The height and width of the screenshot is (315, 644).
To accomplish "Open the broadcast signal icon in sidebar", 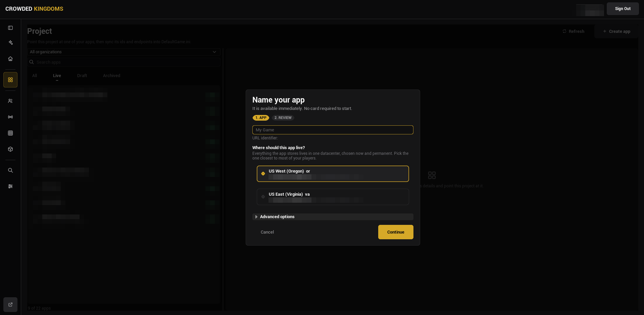I will 10,117.
